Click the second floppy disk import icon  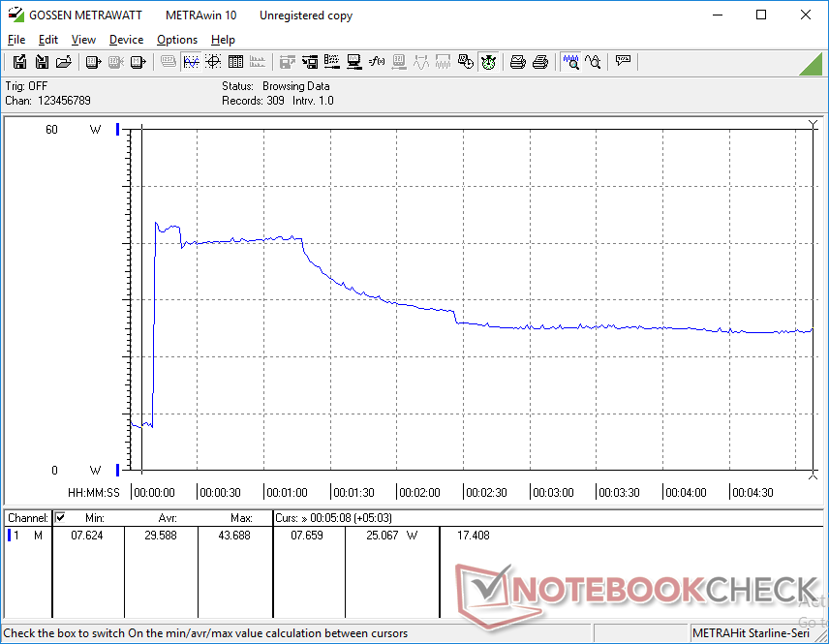[42, 62]
